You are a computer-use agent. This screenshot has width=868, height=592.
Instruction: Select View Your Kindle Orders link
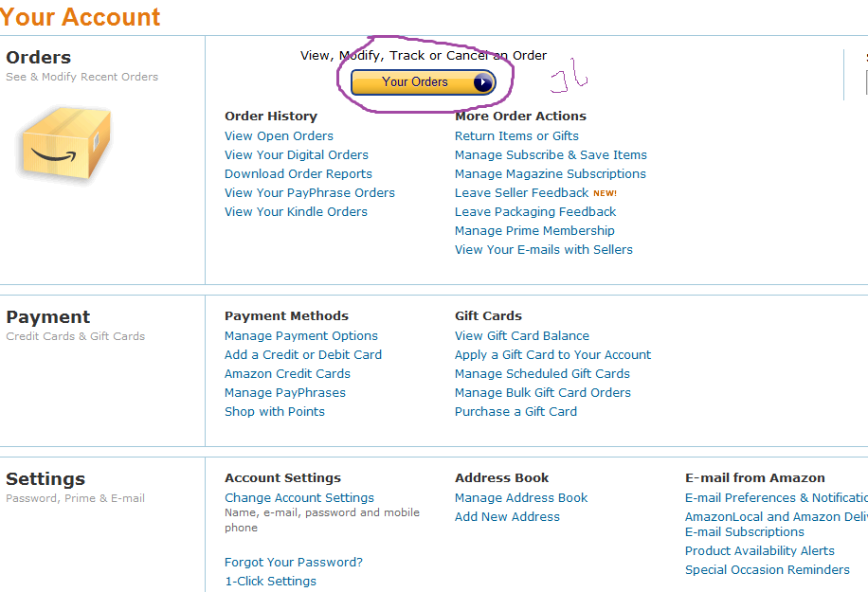click(x=296, y=212)
